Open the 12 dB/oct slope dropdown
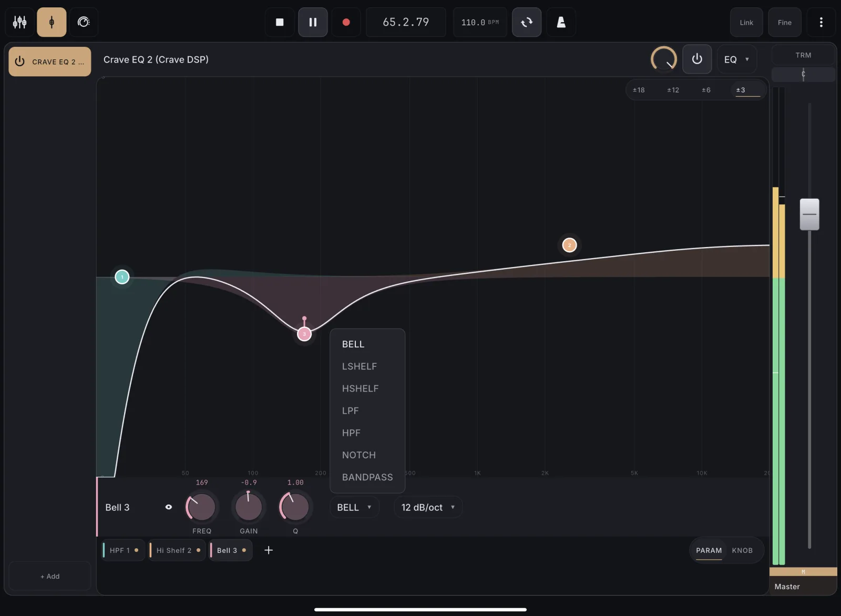 [x=428, y=507]
